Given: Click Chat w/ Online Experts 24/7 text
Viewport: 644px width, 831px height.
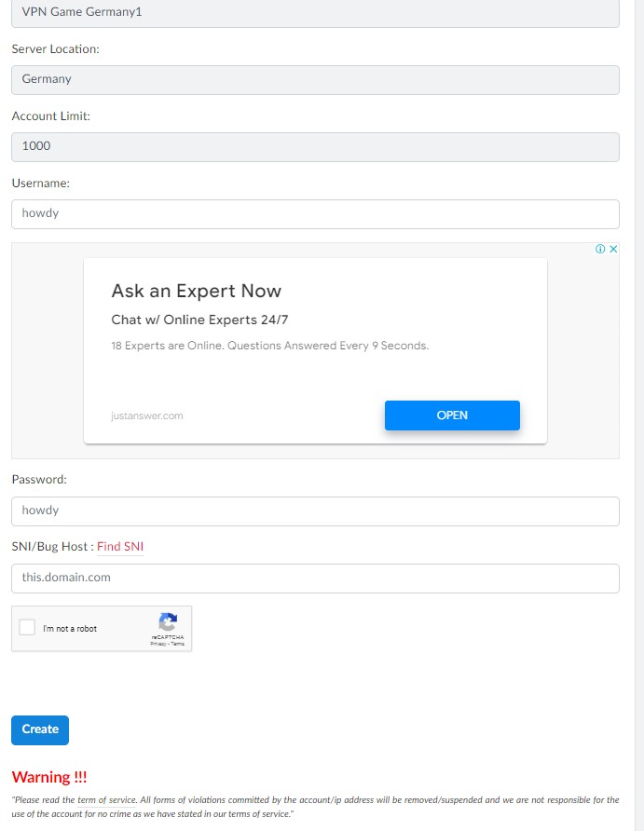Looking at the screenshot, I should pos(199,320).
